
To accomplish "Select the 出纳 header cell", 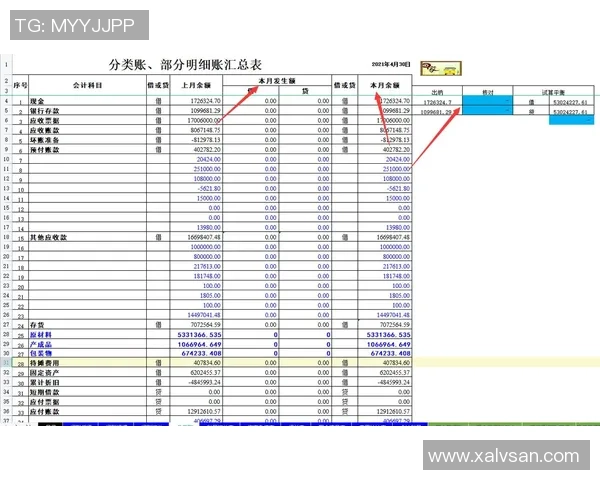I will pyautogui.click(x=437, y=92).
